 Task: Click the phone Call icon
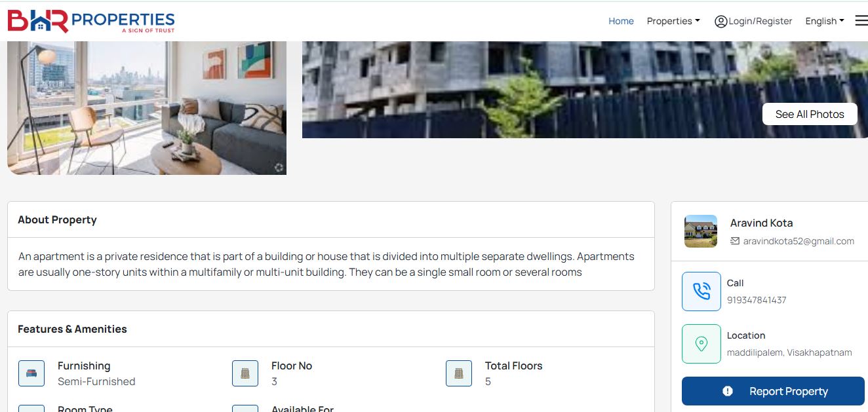point(701,291)
